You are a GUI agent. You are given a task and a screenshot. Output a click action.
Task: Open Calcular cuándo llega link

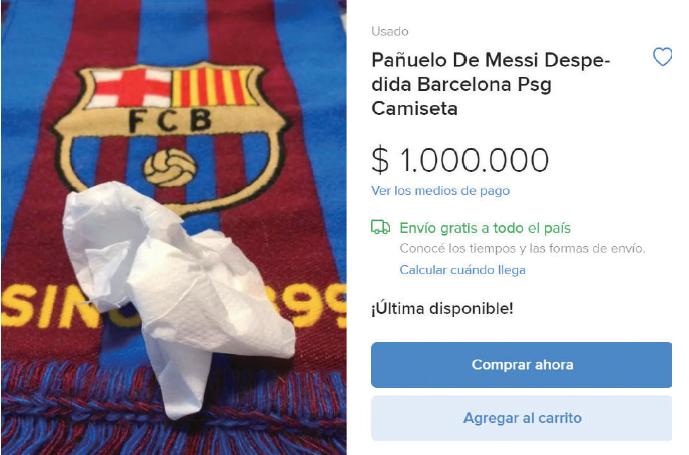pyautogui.click(x=462, y=270)
